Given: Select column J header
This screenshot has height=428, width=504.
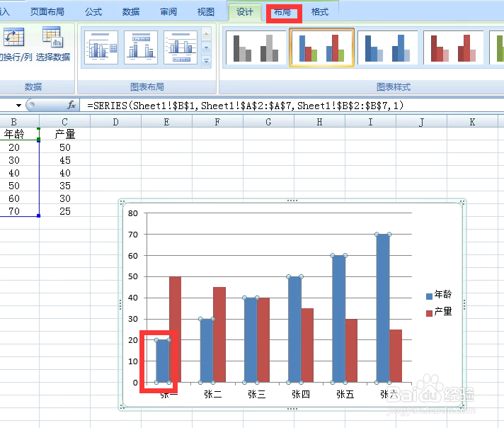Looking at the screenshot, I should click(421, 122).
